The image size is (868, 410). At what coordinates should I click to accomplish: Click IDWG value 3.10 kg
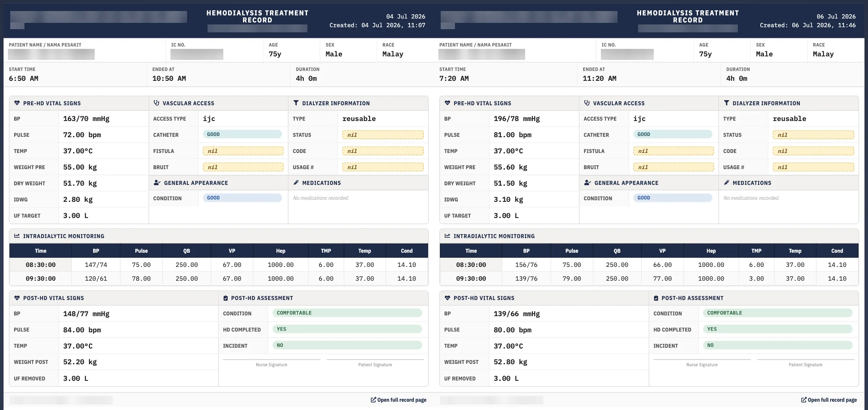[509, 199]
